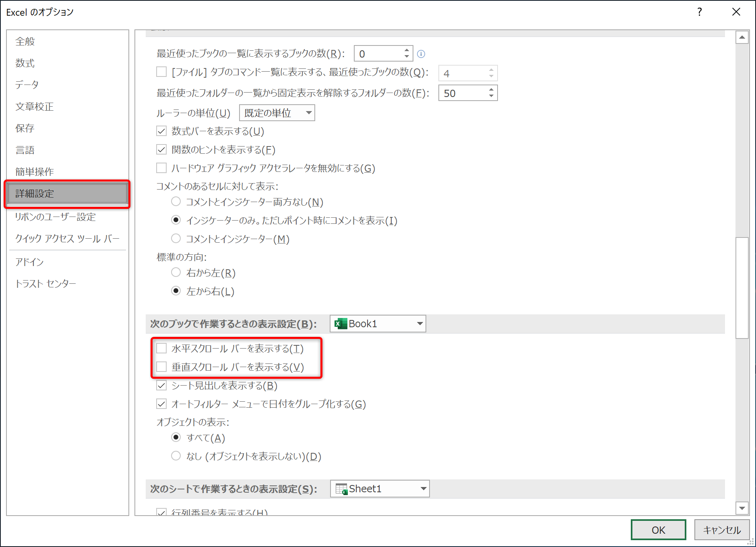Screen dimensions: 756x547
Task: Select the 言語 category
Action: coord(67,150)
